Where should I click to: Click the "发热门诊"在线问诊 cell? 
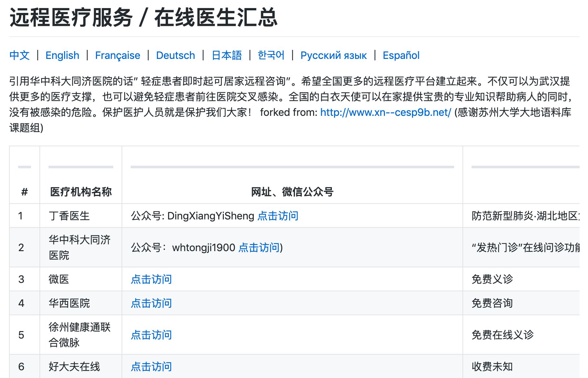521,248
